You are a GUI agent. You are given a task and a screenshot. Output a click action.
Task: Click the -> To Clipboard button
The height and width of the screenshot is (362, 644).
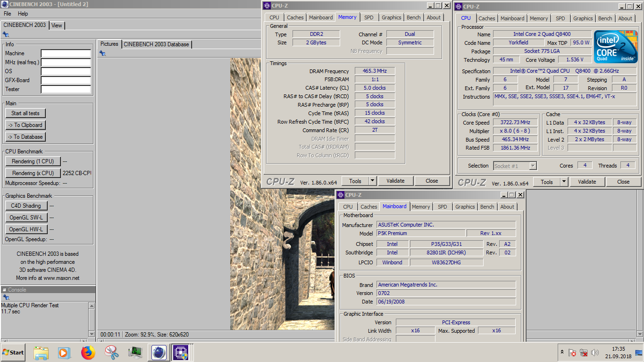pyautogui.click(x=25, y=125)
